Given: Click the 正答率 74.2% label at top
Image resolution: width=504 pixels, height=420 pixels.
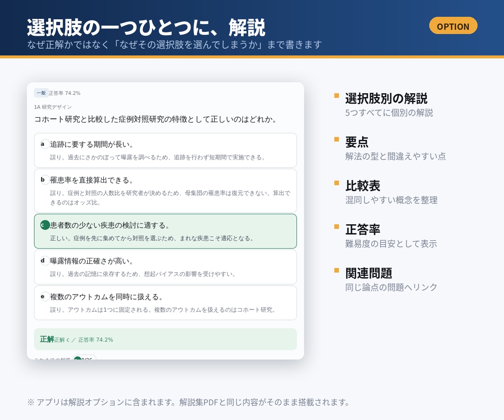Looking at the screenshot, I should pyautogui.click(x=65, y=93).
